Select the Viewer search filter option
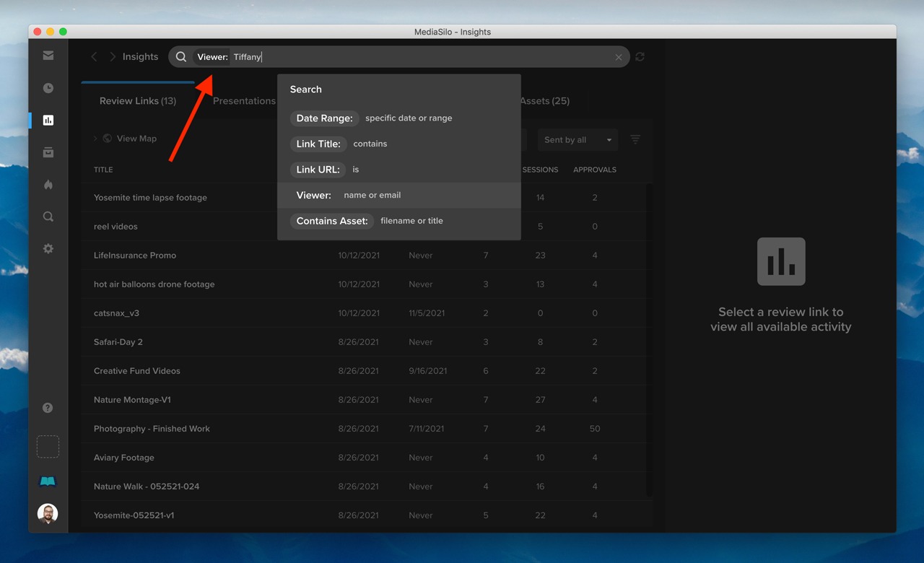 (313, 195)
